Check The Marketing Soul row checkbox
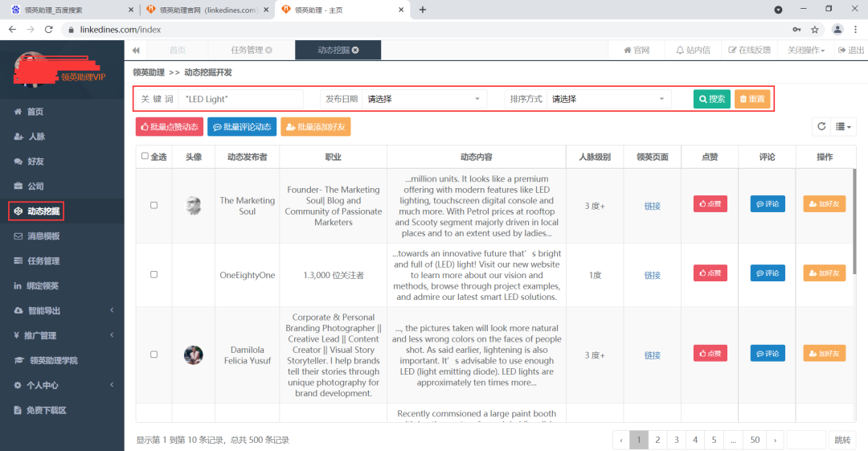This screenshot has width=868, height=451. 154,205
